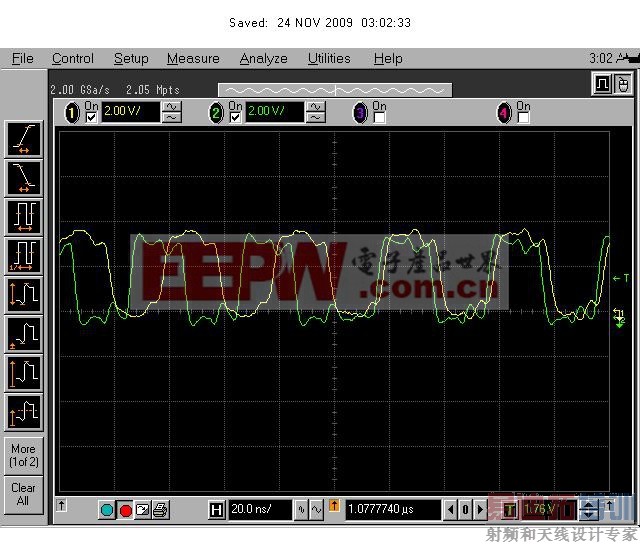Select the fall time measurement icon

(x=24, y=178)
